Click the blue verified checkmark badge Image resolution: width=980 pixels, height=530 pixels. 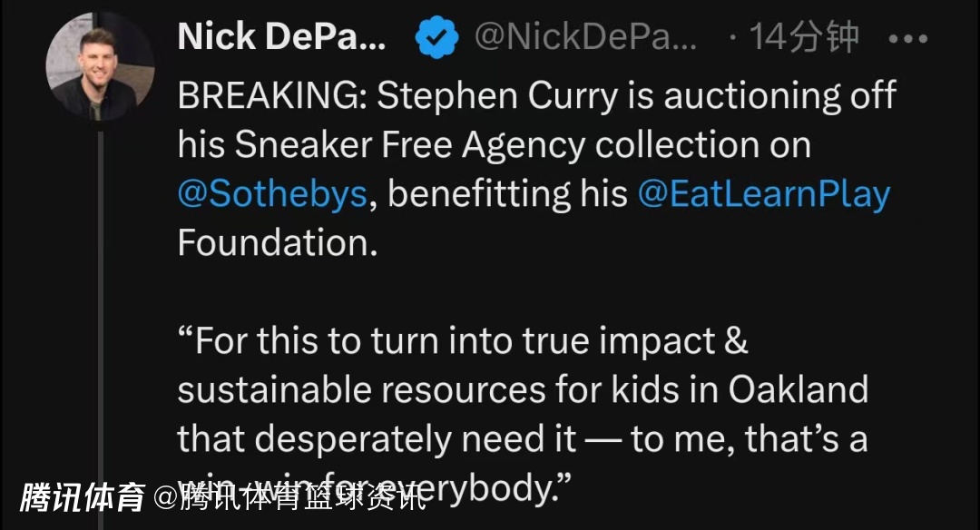436,38
